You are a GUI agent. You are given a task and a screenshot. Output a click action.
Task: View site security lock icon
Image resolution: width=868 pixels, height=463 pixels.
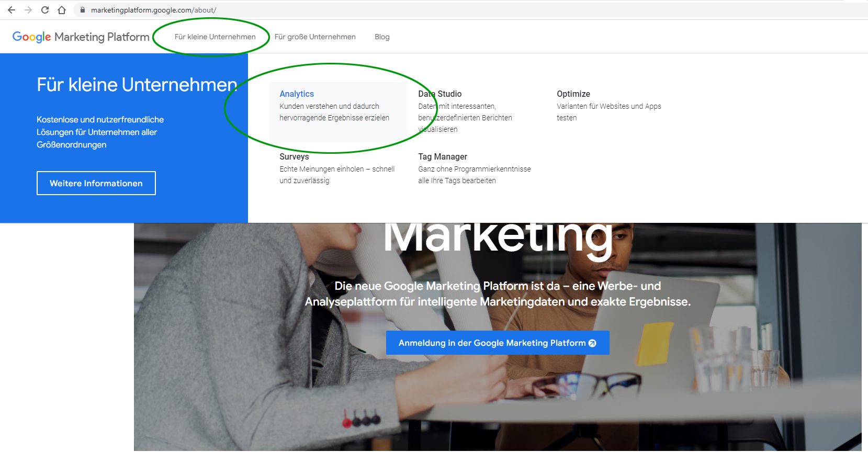pyautogui.click(x=83, y=10)
